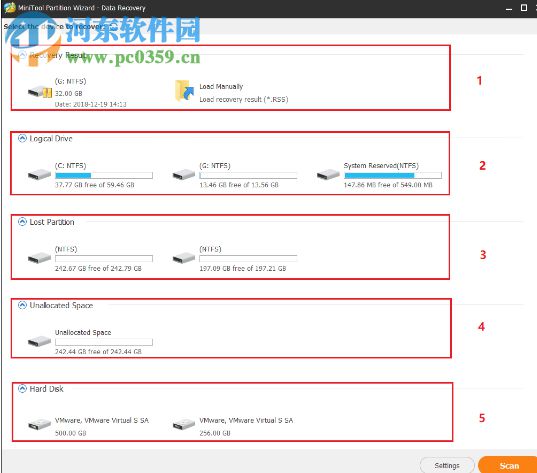Screen dimensions: 537x473
Task: Collapse the Unallocated Space section
Action: pyautogui.click(x=22, y=305)
